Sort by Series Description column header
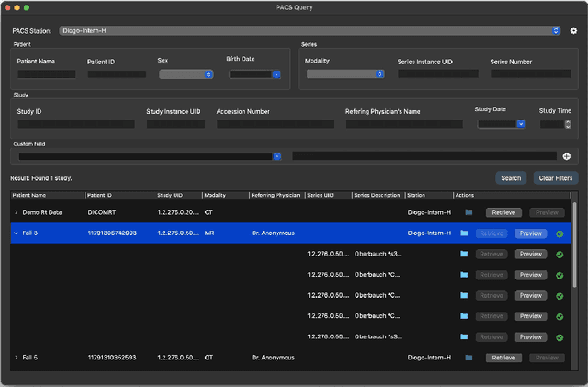The height and width of the screenshot is (387, 588). pos(378,195)
